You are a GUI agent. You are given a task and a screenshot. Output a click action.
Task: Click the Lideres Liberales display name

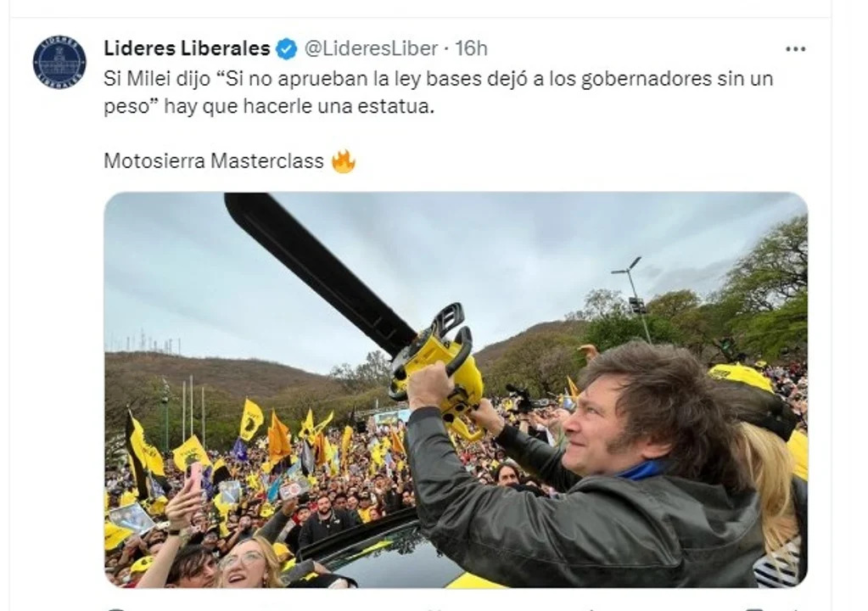[187, 48]
